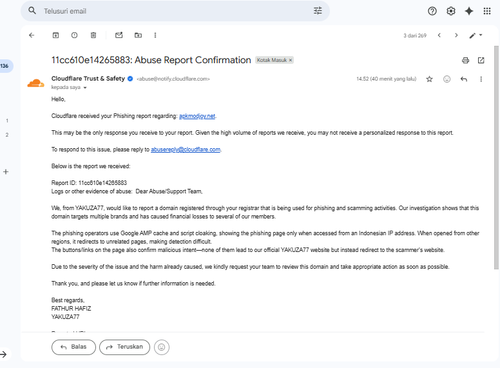Click the Report ID line text
The width and height of the screenshot is (500, 368).
[x=89, y=183]
